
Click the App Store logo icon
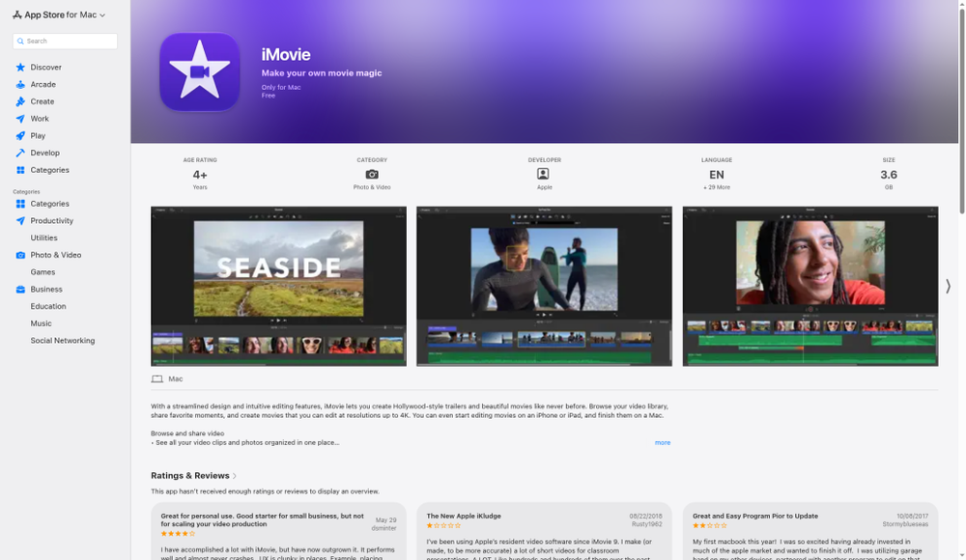click(x=17, y=14)
